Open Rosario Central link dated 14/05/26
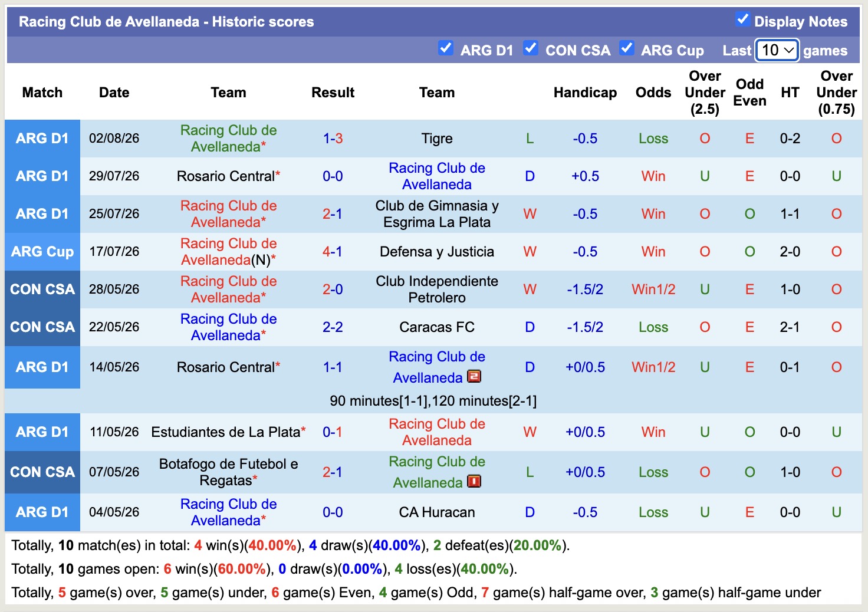 [x=226, y=367]
